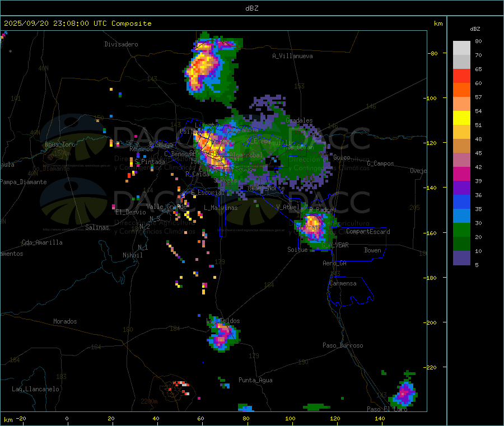This screenshot has width=504, height=426.
Task: Click the Punta_Agua place label
Action: coord(255,380)
